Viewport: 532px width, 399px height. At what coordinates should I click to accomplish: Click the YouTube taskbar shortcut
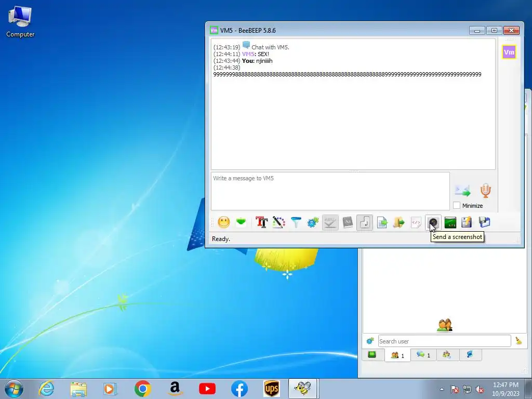pos(207,389)
